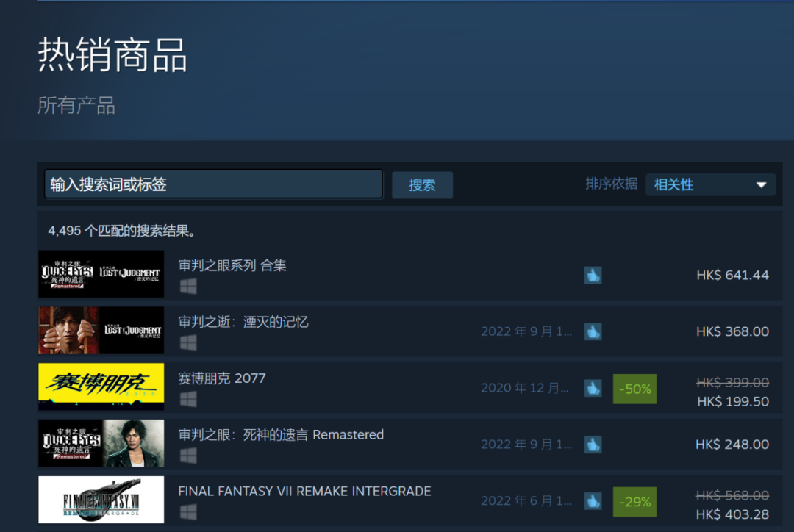Open the 赛博朋克 2077 title link
The width and height of the screenshot is (794, 532).
[222, 378]
